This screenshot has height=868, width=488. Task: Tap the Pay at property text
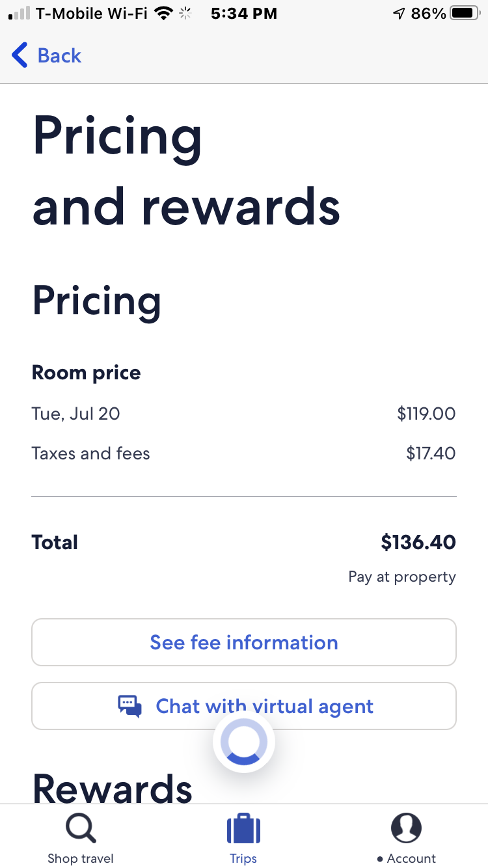click(x=402, y=577)
